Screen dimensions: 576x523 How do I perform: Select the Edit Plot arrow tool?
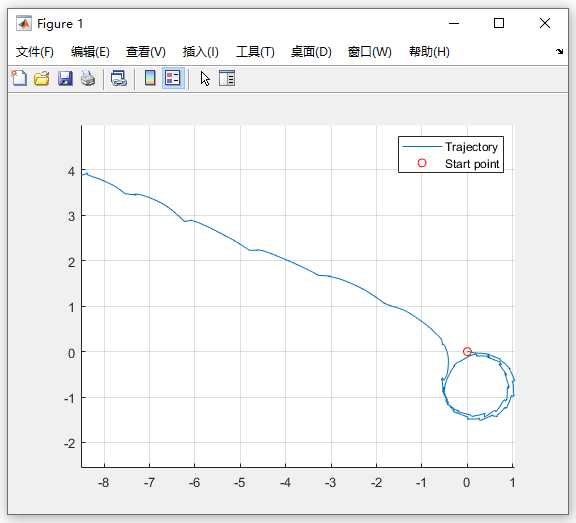pos(205,78)
